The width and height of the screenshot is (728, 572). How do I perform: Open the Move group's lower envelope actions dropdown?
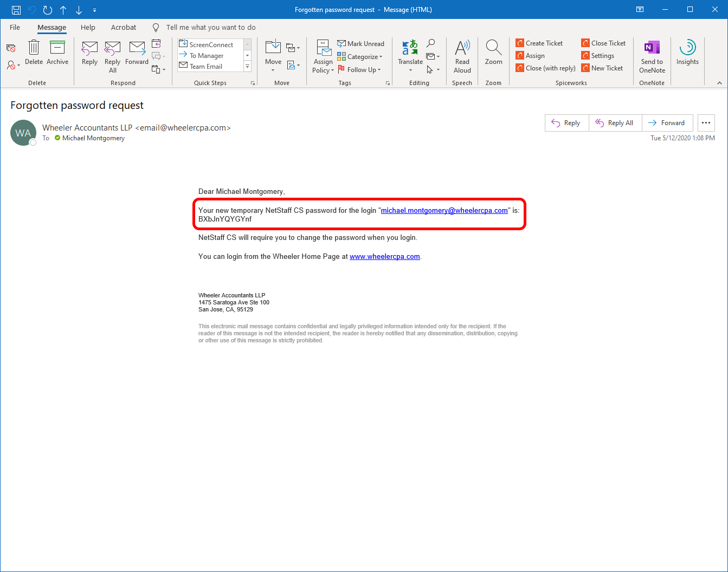click(293, 65)
